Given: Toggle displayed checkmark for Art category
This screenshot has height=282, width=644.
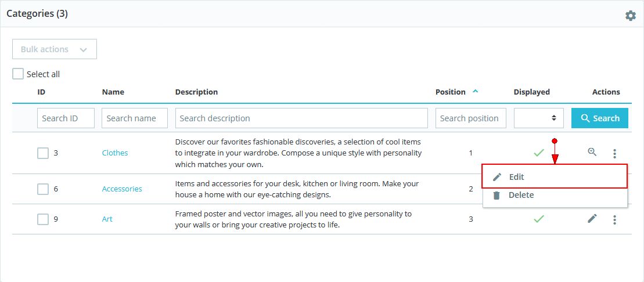Looking at the screenshot, I should coord(539,219).
